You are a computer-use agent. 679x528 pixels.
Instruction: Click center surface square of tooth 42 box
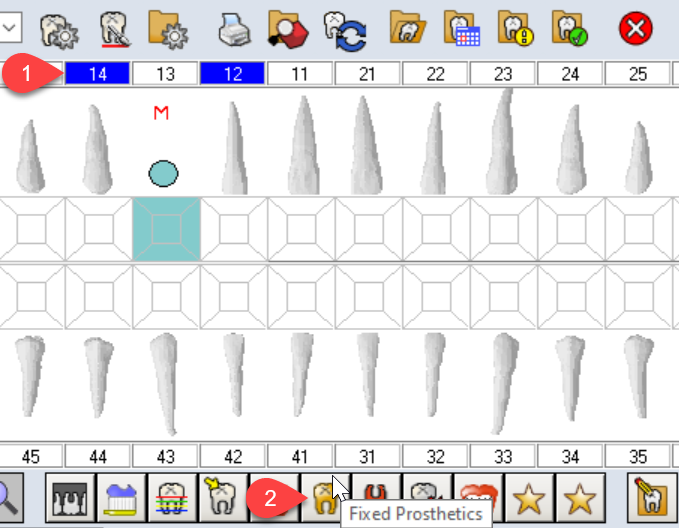tap(234, 297)
